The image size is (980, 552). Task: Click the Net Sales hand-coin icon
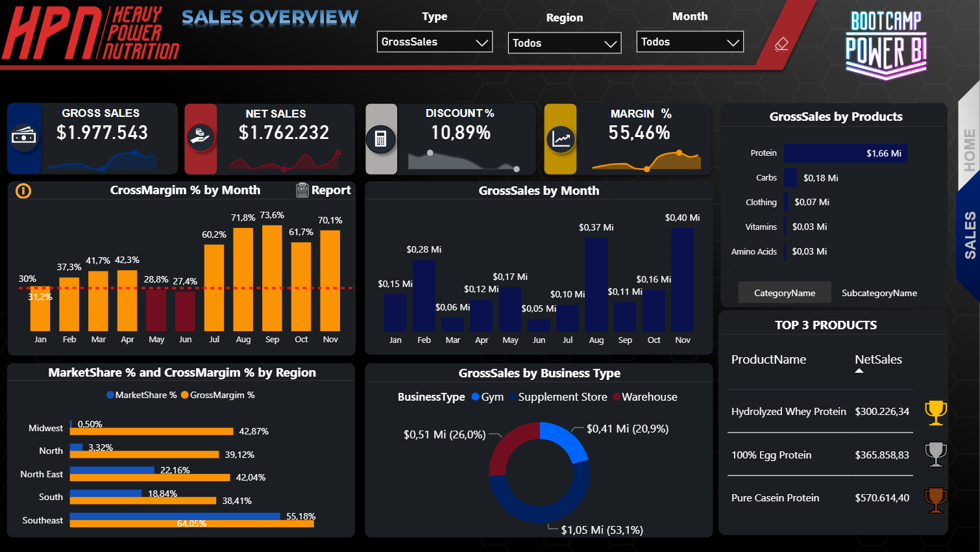click(x=201, y=138)
